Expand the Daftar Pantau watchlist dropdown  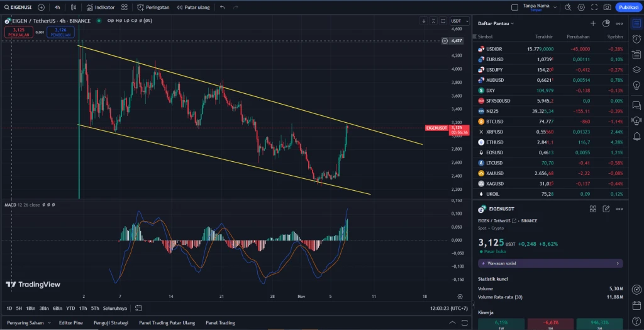click(x=496, y=23)
